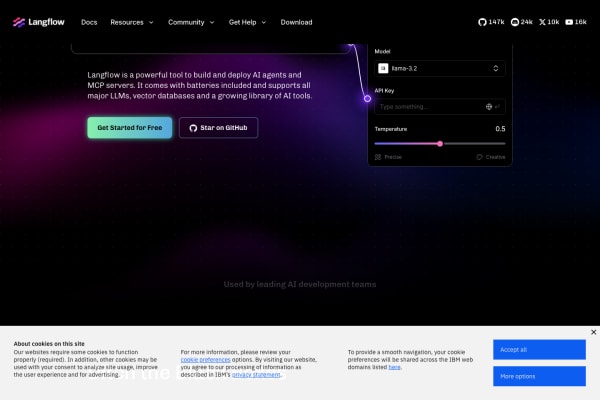Open the X 10k followers link
600x400 pixels.
549,22
